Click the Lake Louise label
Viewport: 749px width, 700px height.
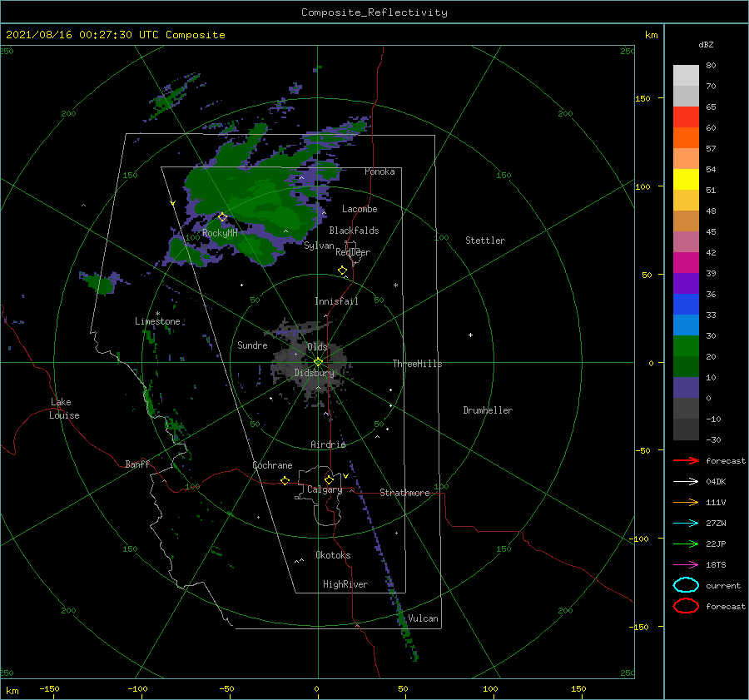[x=64, y=409]
